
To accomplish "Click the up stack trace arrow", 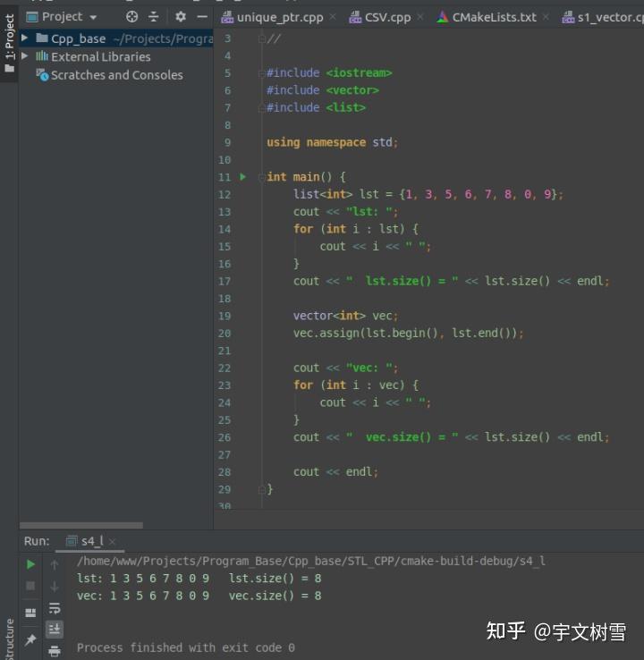I will pyautogui.click(x=55, y=564).
